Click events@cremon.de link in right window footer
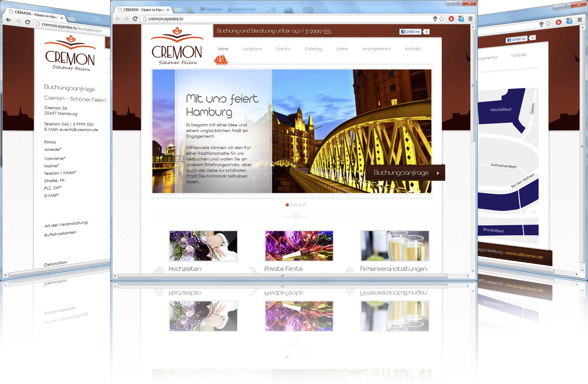The height and width of the screenshot is (384, 588). 524,255
